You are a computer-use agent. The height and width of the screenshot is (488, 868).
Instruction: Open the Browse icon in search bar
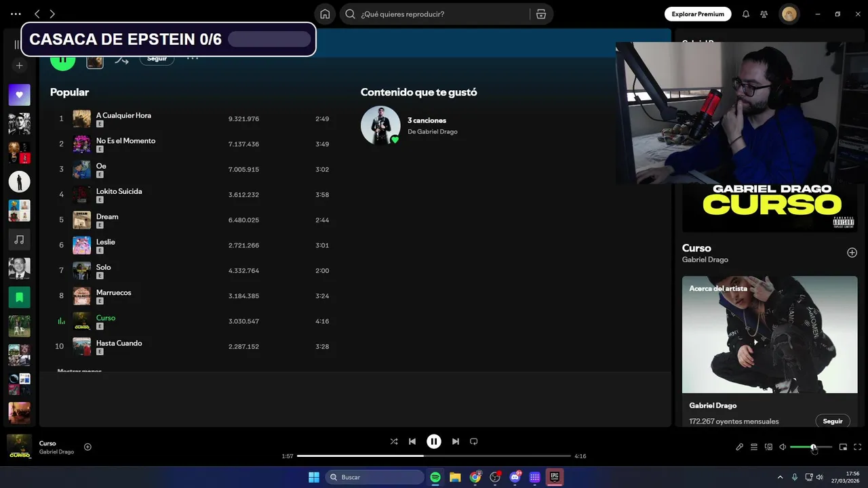[x=540, y=14]
